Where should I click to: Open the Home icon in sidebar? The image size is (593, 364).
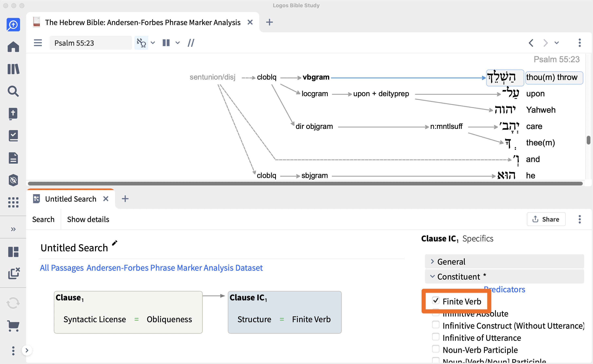tap(13, 47)
